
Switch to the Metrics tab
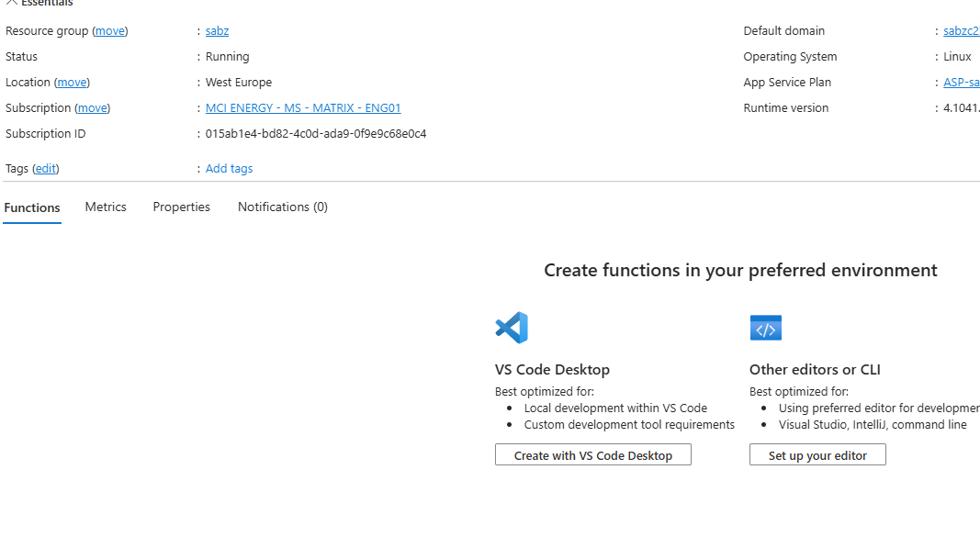pyautogui.click(x=106, y=207)
